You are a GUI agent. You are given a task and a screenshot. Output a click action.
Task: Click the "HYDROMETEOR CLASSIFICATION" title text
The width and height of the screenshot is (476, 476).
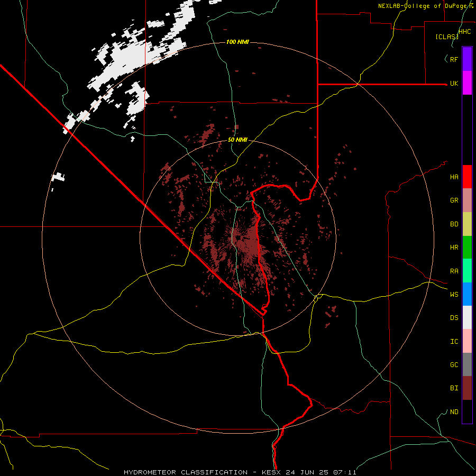click(x=186, y=472)
